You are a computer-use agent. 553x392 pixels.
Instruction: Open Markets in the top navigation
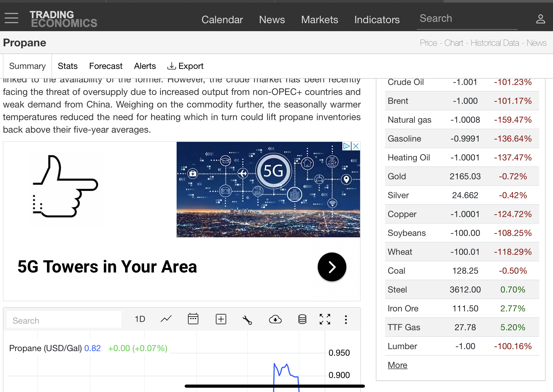tap(319, 20)
